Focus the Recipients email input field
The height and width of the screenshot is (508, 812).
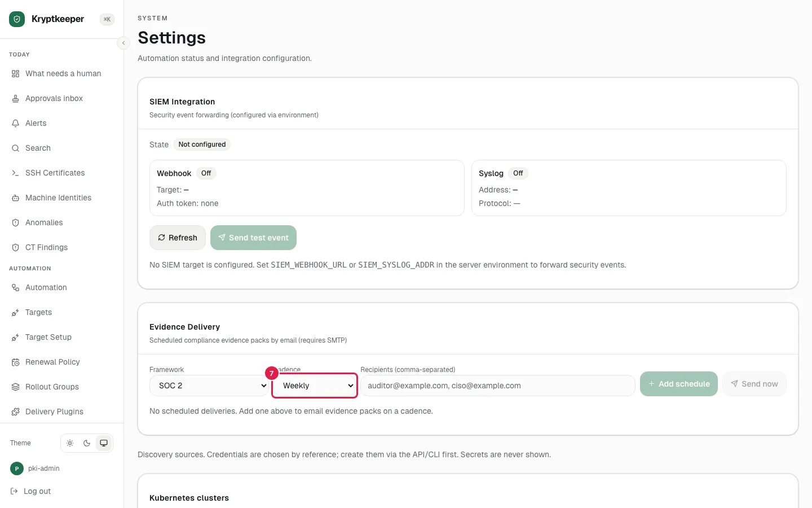pyautogui.click(x=498, y=386)
